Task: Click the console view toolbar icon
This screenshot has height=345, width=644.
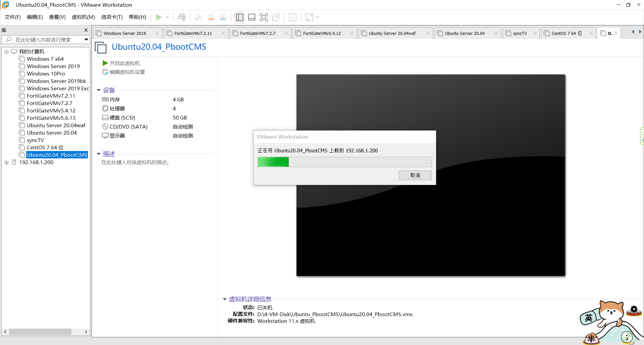Action: coord(292,17)
